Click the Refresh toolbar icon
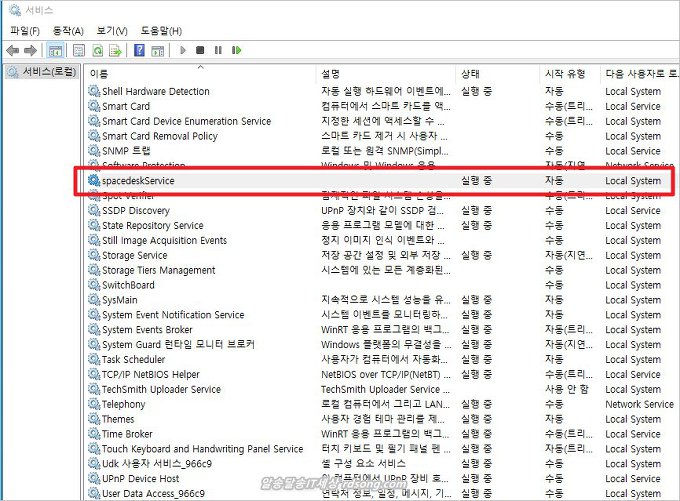The image size is (680, 501). [98, 50]
